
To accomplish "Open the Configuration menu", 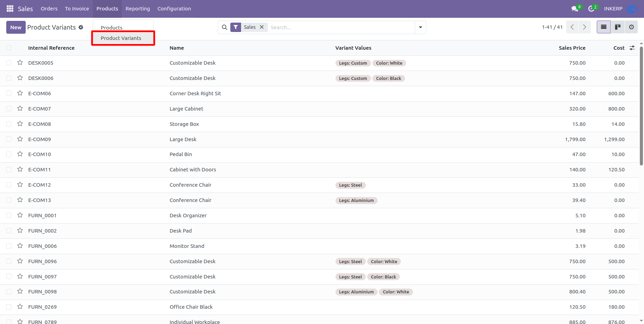I will [x=174, y=9].
